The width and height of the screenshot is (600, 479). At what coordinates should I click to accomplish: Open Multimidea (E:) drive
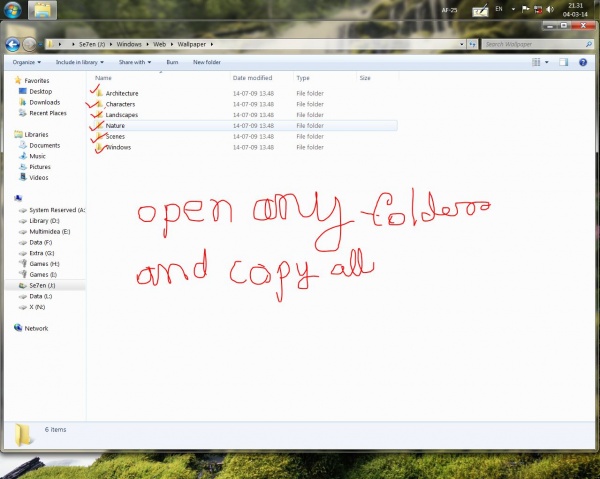click(50, 231)
